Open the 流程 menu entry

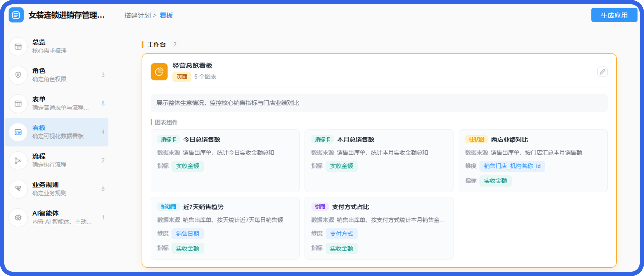(57, 160)
